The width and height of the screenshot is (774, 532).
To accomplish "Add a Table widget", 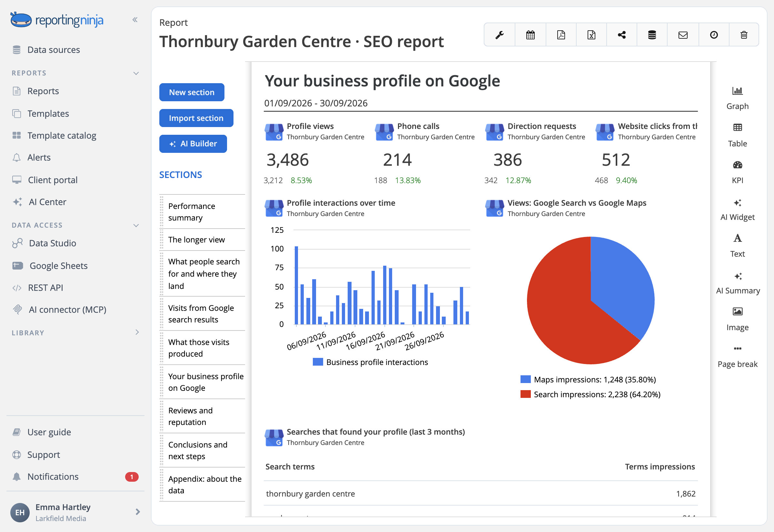I will [737, 135].
